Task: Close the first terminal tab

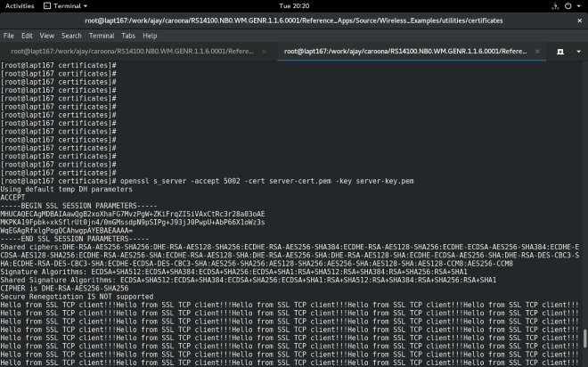Action: 265,52
